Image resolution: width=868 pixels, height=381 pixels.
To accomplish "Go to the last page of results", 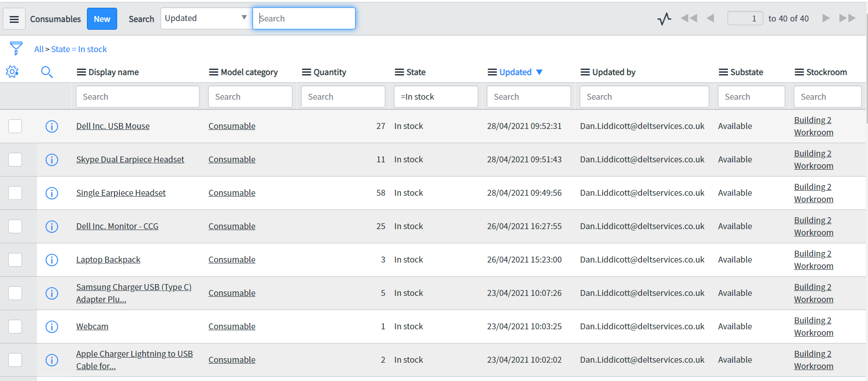I will (847, 18).
